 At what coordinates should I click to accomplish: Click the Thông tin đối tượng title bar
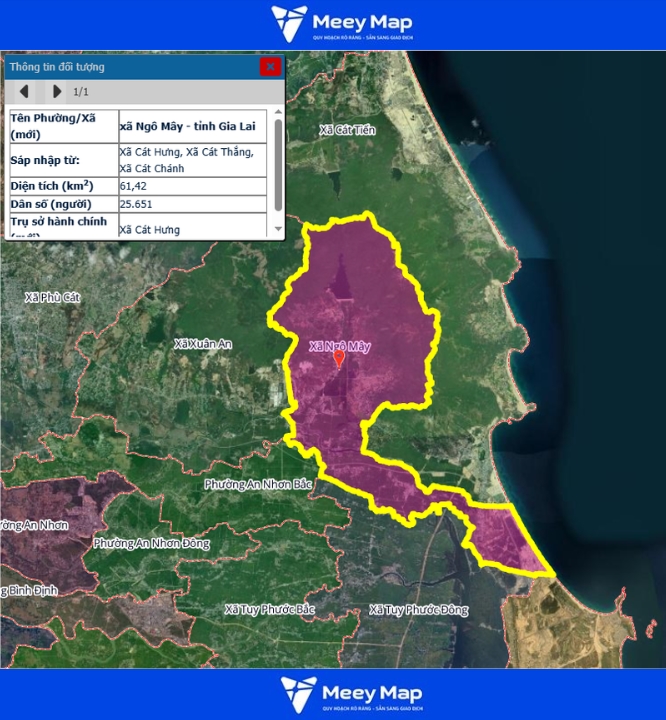(130, 67)
